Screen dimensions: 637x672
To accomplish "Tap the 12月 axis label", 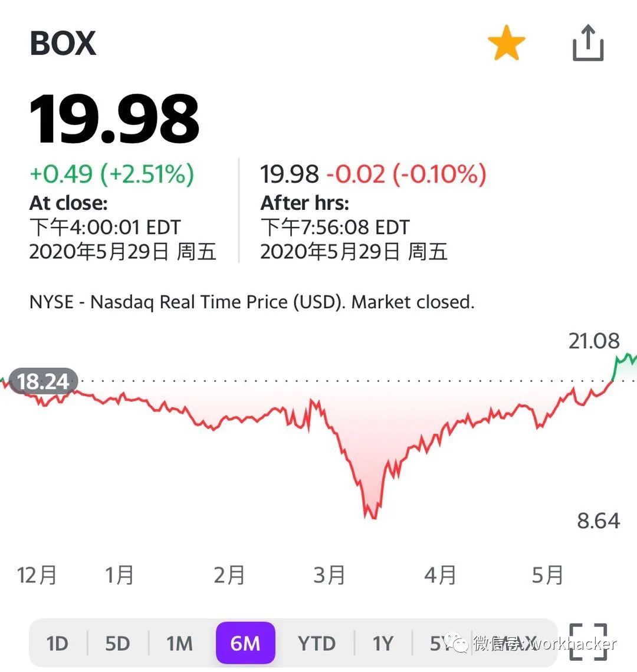I will (x=37, y=575).
